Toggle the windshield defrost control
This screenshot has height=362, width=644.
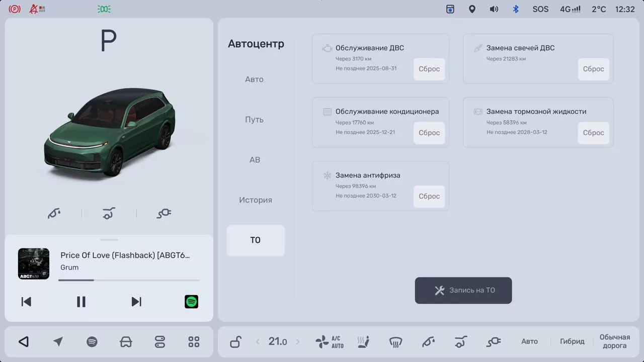(x=395, y=342)
